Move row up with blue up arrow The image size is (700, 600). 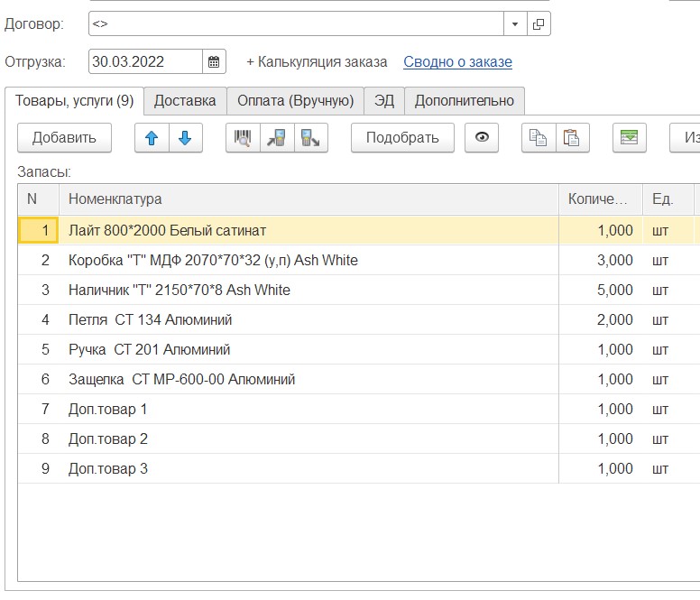click(x=152, y=138)
